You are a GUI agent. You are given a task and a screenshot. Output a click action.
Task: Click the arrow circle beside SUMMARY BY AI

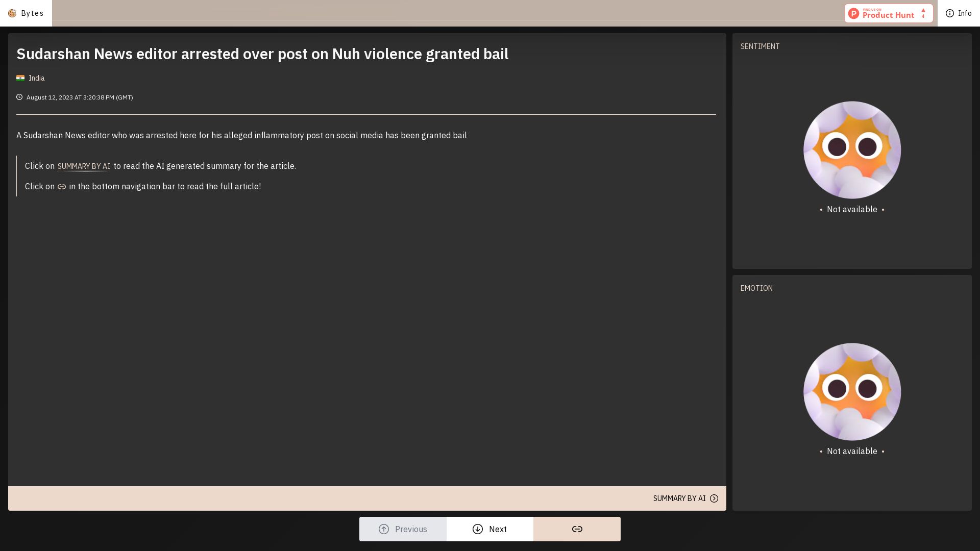coord(714,498)
